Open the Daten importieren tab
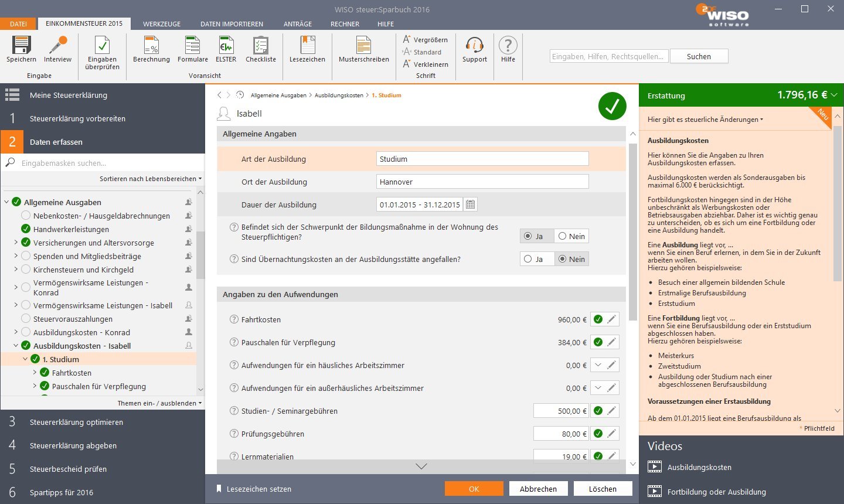The image size is (844, 504). pyautogui.click(x=232, y=24)
